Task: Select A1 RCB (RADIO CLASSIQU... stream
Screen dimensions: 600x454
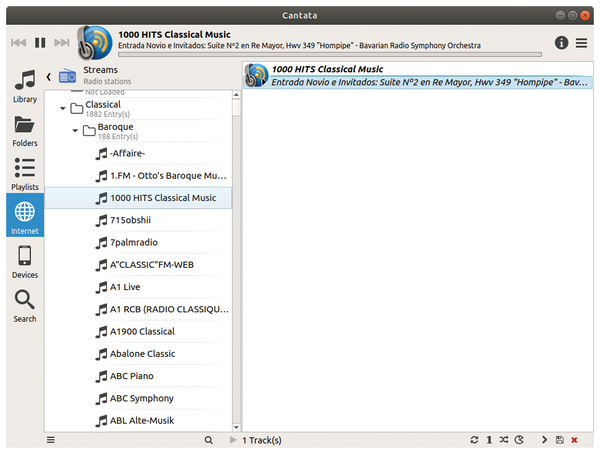Action: point(138,309)
